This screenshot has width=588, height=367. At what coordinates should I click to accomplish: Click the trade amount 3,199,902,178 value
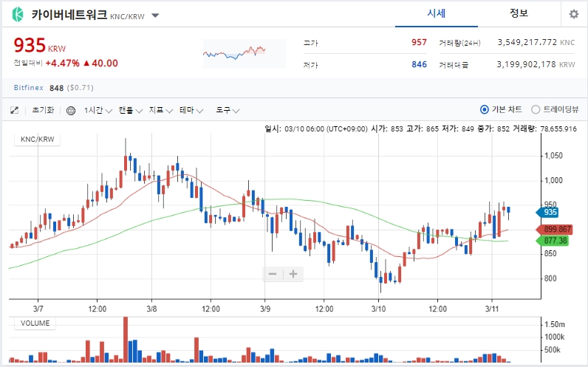[527, 64]
